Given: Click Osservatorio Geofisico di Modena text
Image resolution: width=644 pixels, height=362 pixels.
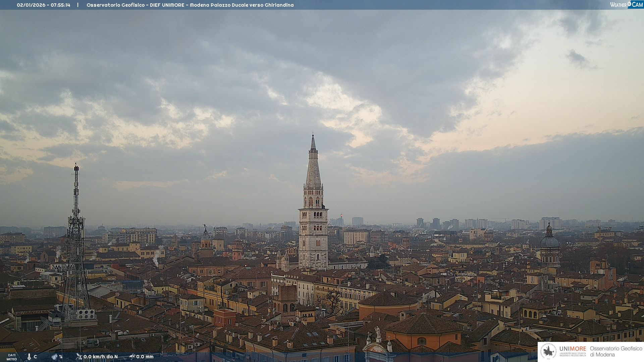Looking at the screenshot, I should [616, 351].
